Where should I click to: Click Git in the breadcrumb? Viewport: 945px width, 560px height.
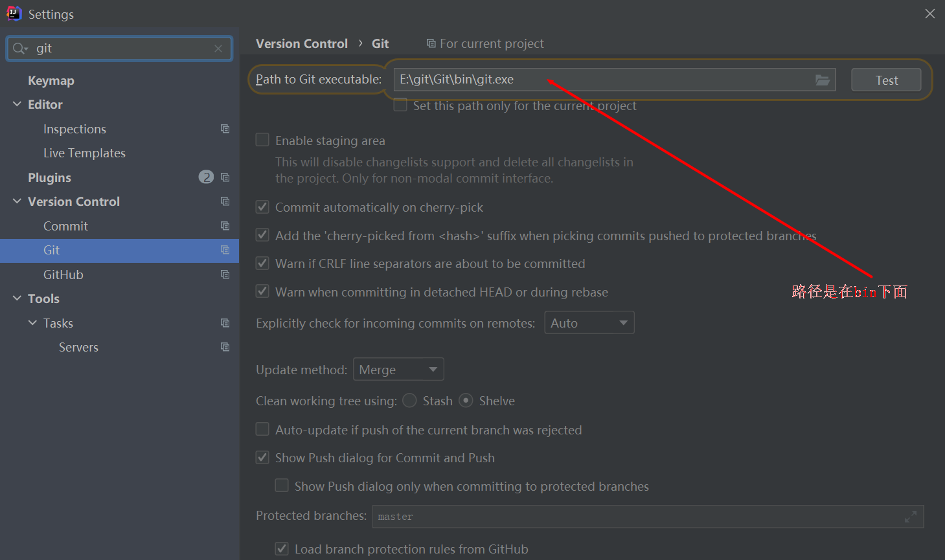[380, 43]
